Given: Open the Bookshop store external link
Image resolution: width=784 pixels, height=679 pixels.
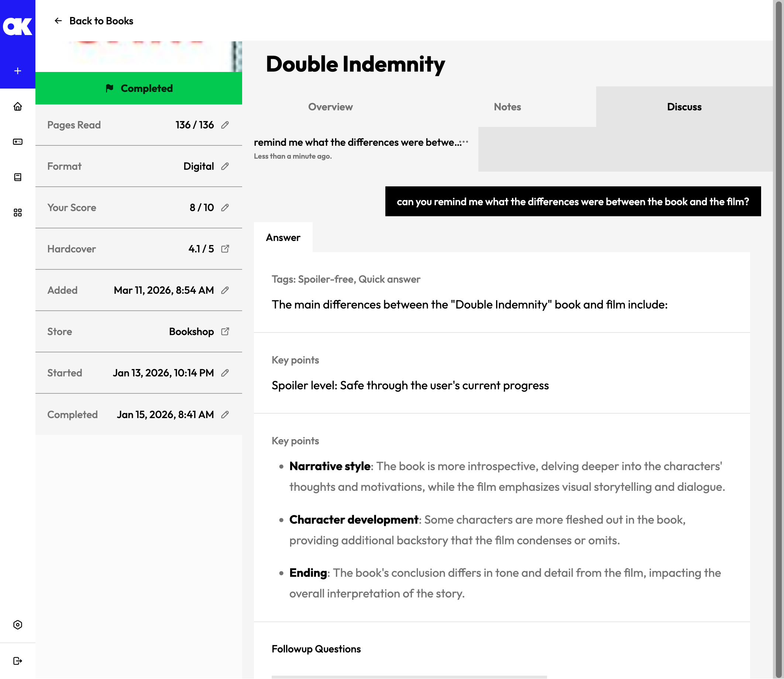Looking at the screenshot, I should pos(225,331).
